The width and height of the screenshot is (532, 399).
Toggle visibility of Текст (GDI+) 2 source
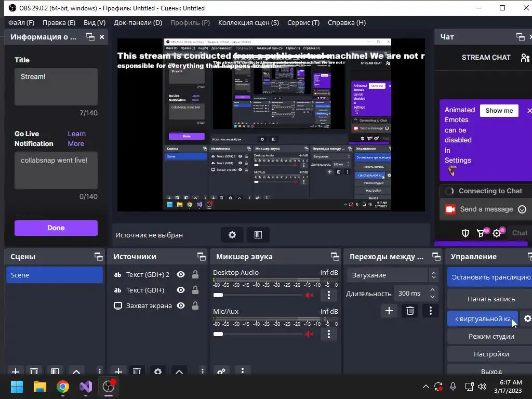tap(181, 274)
